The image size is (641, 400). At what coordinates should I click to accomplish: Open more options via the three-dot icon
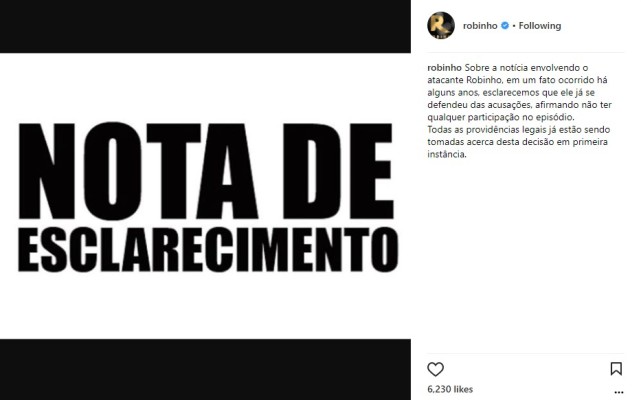click(619, 393)
